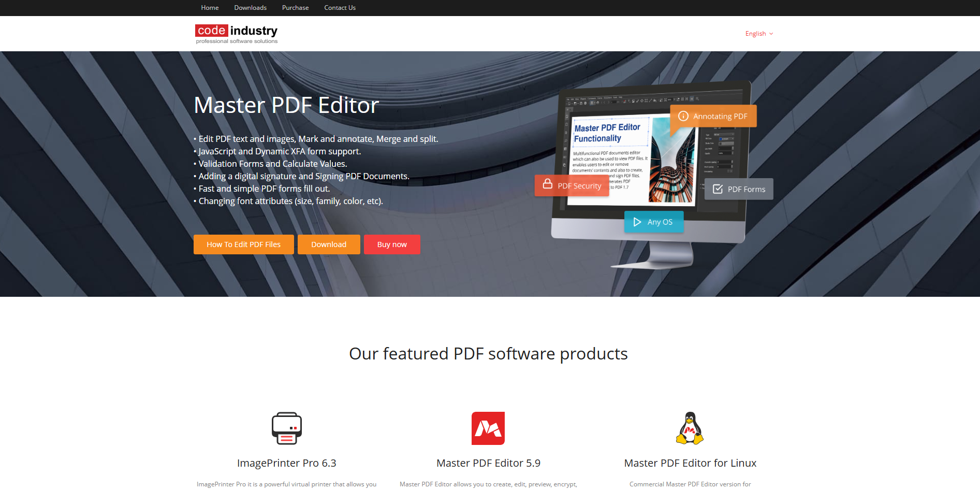Select the PDF Forms label
Image resolution: width=980 pixels, height=490 pixels.
(x=746, y=190)
